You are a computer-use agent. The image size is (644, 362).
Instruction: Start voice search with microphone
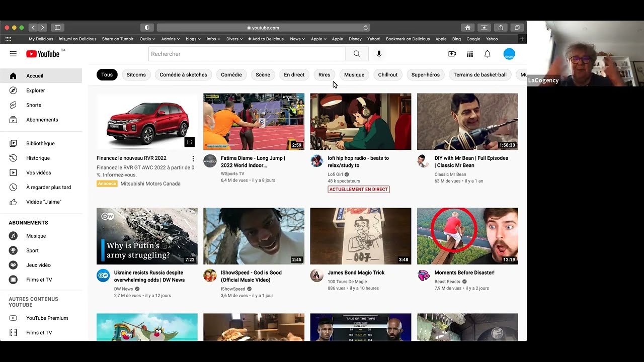pos(379,54)
